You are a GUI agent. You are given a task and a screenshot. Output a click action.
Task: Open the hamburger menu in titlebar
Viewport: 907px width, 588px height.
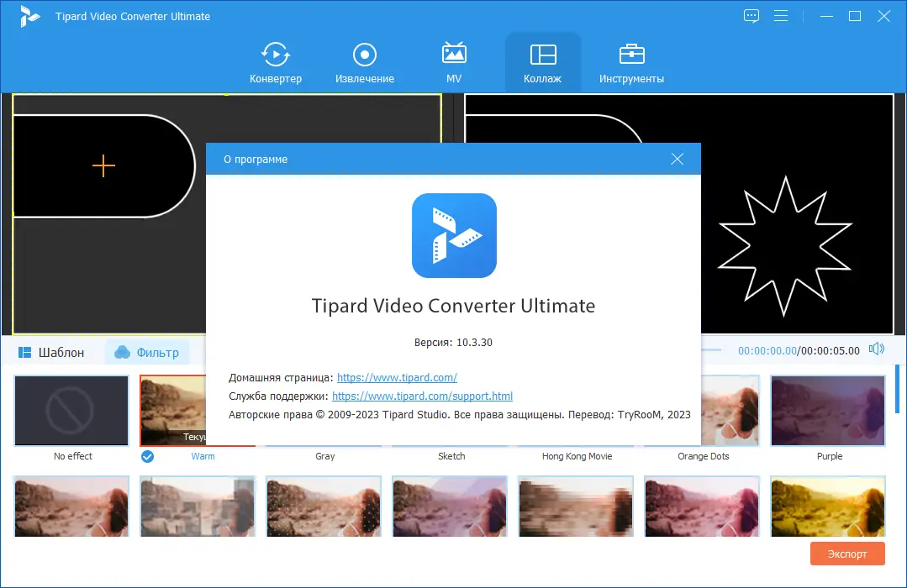(781, 15)
